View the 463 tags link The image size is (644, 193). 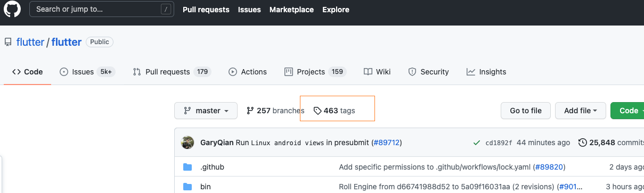(x=334, y=111)
